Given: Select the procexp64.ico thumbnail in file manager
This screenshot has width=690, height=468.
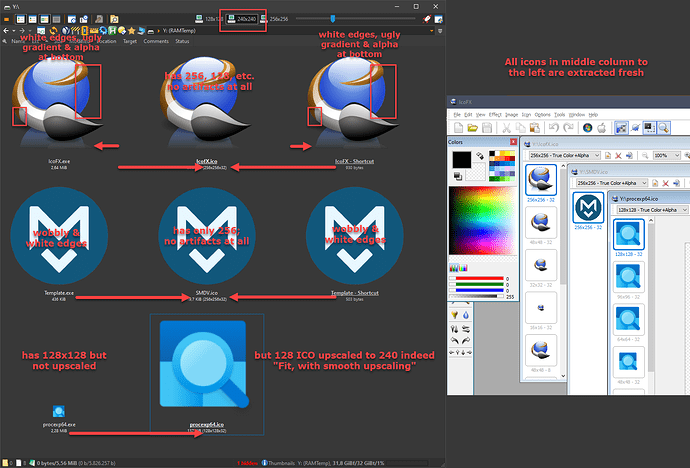Looking at the screenshot, I should 206,374.
